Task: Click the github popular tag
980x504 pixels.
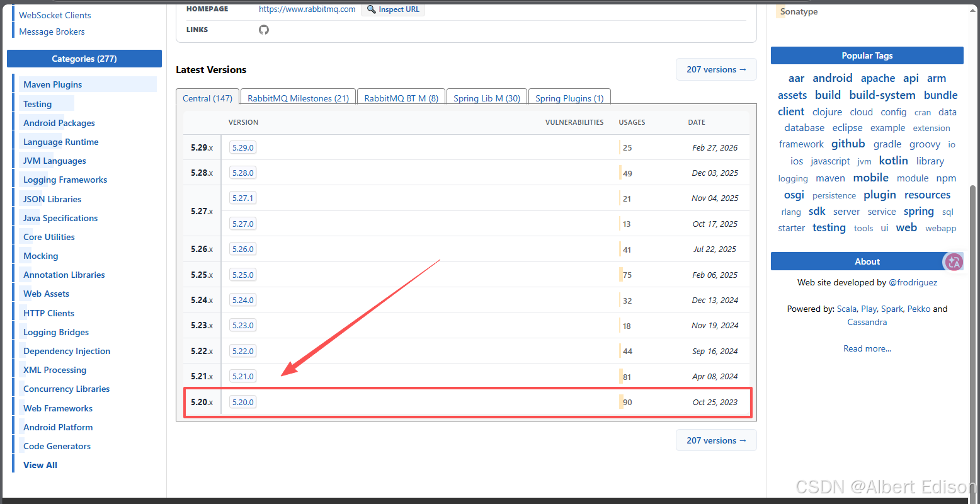Action: pos(848,144)
